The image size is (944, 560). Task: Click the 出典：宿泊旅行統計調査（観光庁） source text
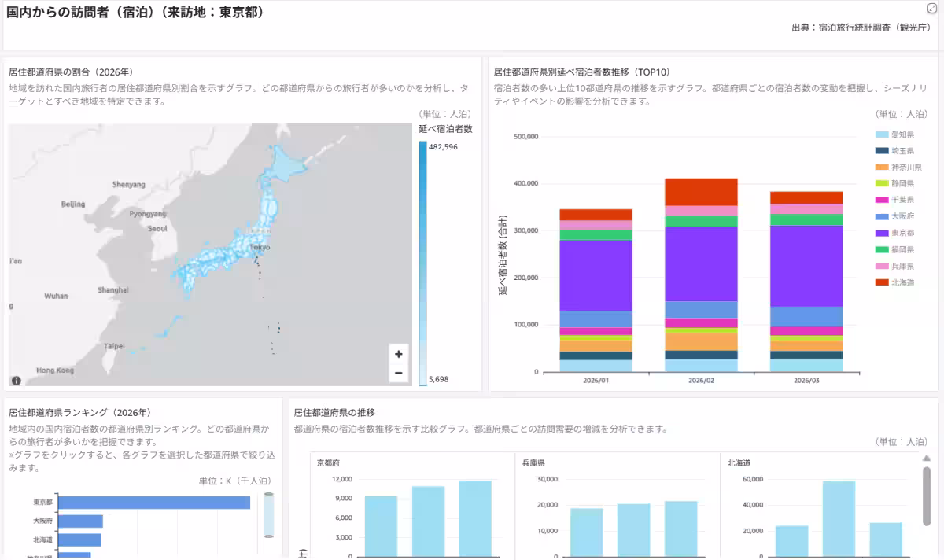[861, 28]
